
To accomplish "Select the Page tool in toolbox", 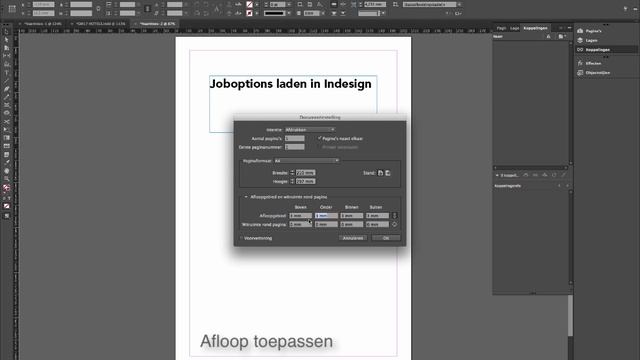I will click(7, 48).
